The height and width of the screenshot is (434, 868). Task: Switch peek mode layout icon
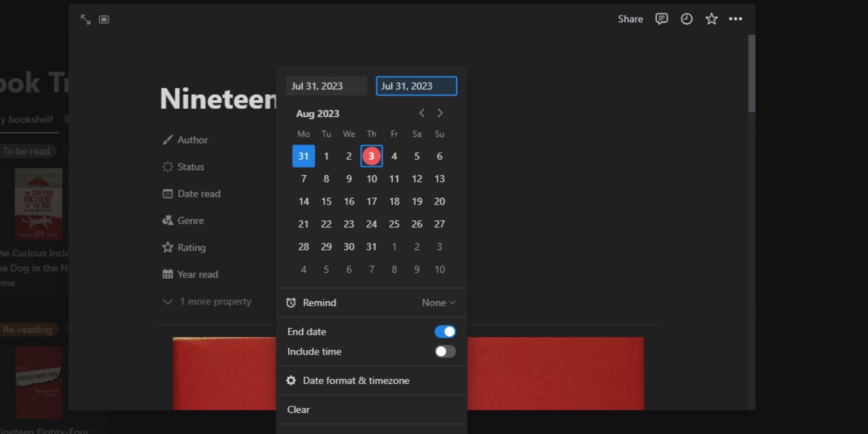pyautogui.click(x=104, y=20)
